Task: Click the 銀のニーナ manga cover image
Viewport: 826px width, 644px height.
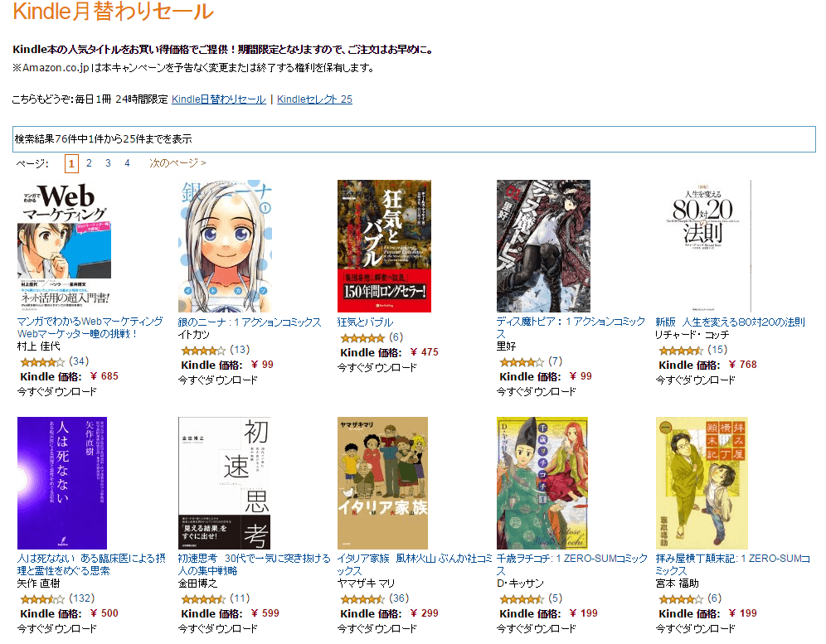Action: [x=226, y=246]
